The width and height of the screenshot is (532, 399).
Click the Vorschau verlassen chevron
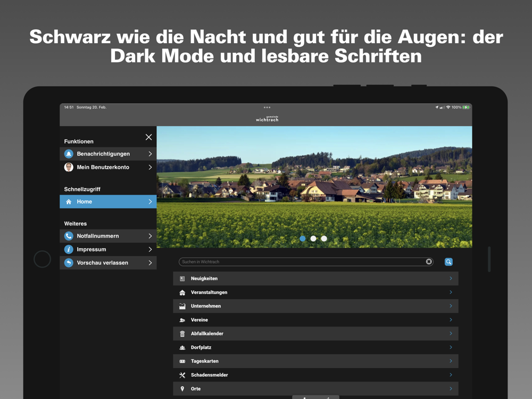150,263
